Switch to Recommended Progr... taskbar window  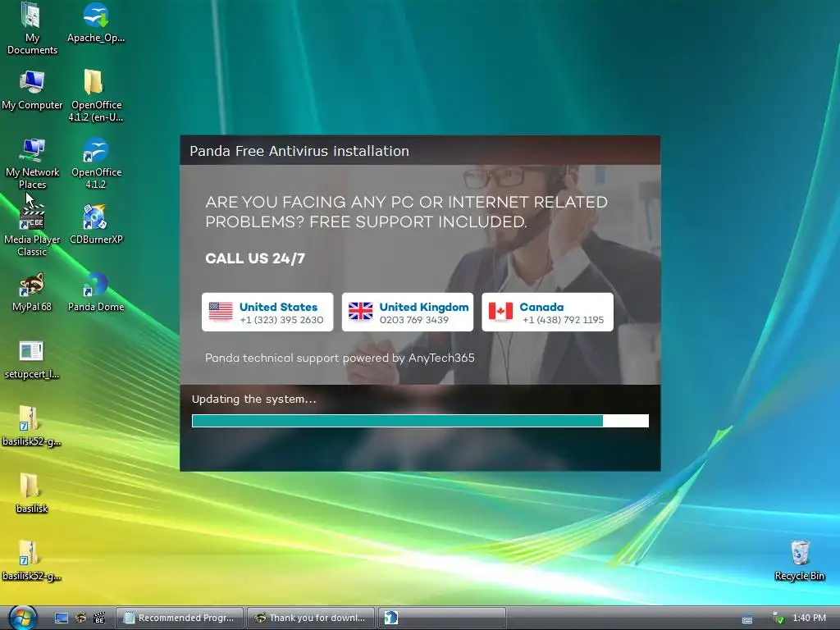[x=180, y=618]
